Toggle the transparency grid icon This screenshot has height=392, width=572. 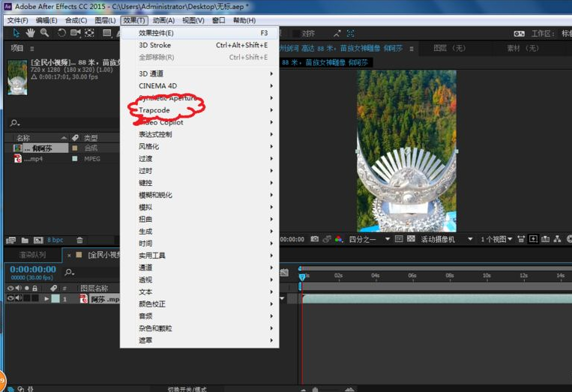point(411,239)
